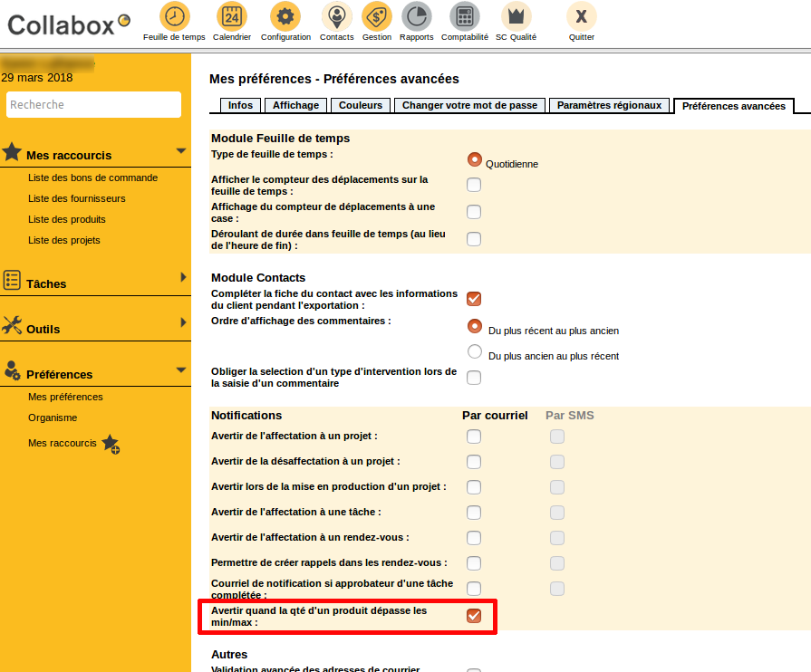Image resolution: width=811 pixels, height=672 pixels.
Task: Switch to the Couleurs tab
Action: pos(361,105)
